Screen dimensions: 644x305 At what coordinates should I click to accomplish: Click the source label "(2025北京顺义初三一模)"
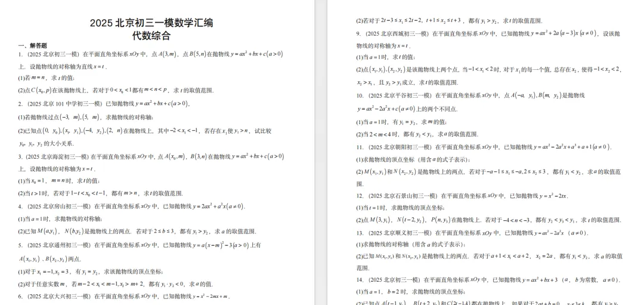[x=398, y=233]
